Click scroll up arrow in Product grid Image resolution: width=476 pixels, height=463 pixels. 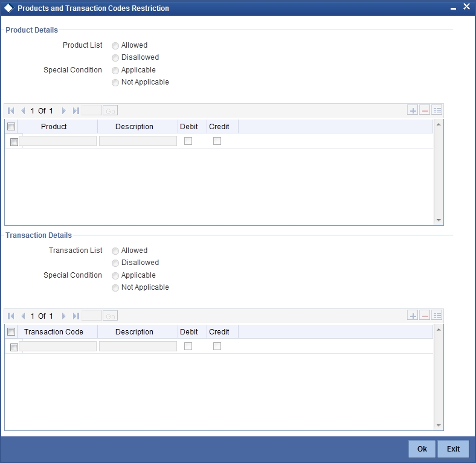pyautogui.click(x=439, y=124)
